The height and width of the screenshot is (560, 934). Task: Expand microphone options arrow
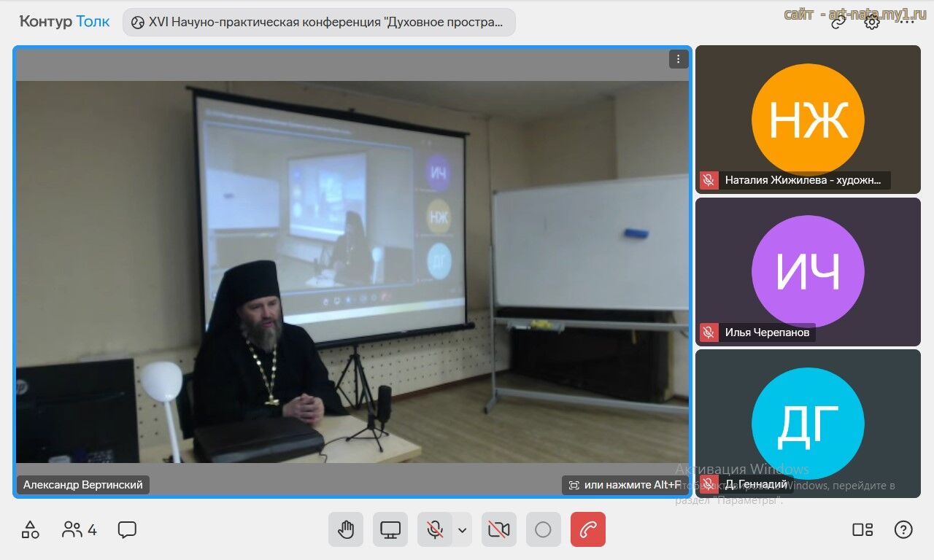pos(462,529)
